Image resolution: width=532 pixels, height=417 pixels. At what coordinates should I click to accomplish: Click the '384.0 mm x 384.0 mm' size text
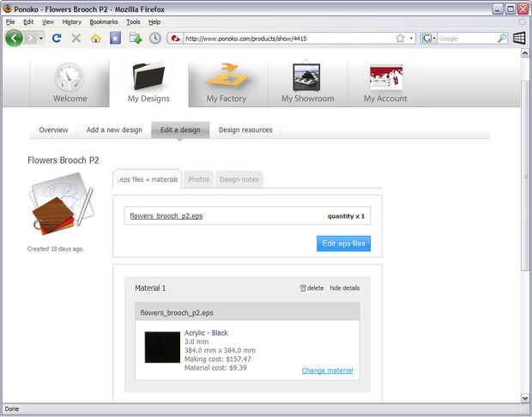tap(220, 350)
